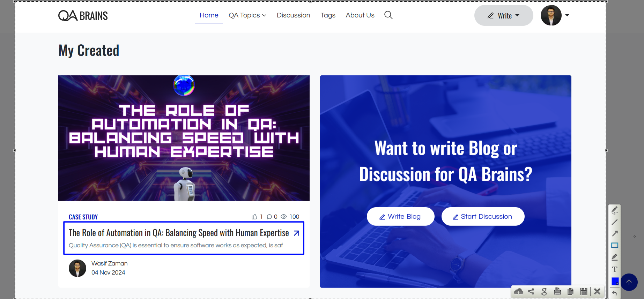Undo the last annotation
The height and width of the screenshot is (299, 644).
point(615,293)
